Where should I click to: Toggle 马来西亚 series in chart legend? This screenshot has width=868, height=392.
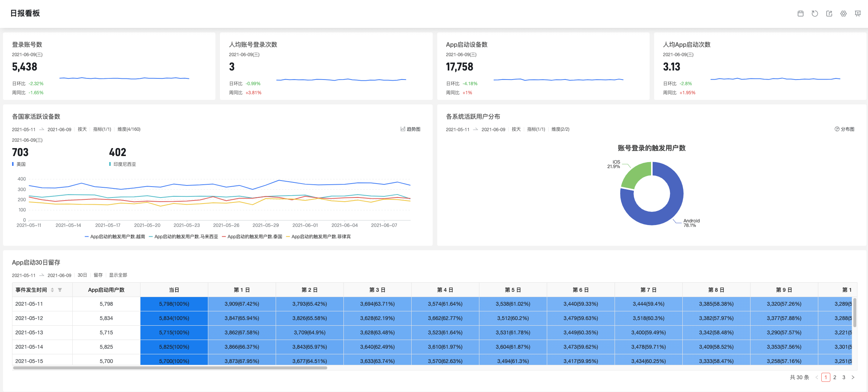click(183, 237)
